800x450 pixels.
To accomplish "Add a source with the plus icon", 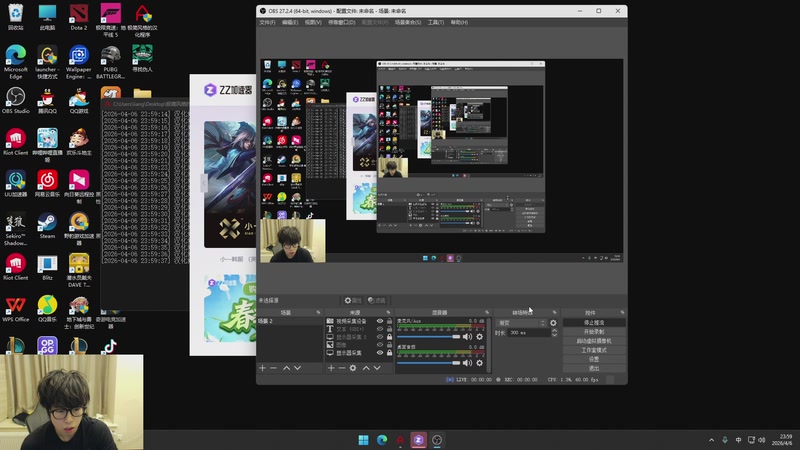I will pos(331,368).
